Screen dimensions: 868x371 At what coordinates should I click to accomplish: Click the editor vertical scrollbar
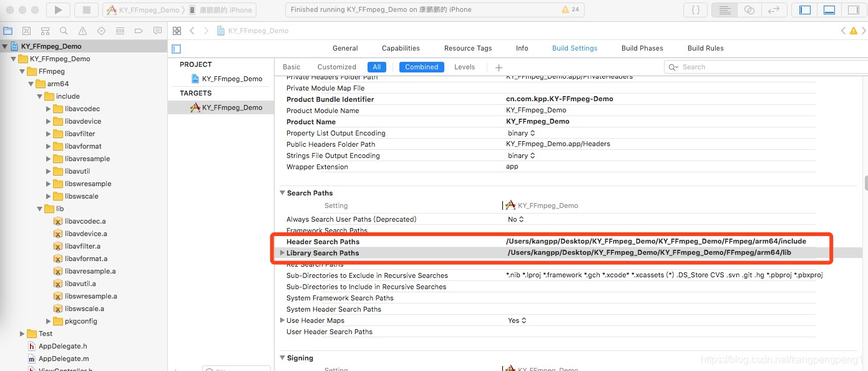coord(865,182)
